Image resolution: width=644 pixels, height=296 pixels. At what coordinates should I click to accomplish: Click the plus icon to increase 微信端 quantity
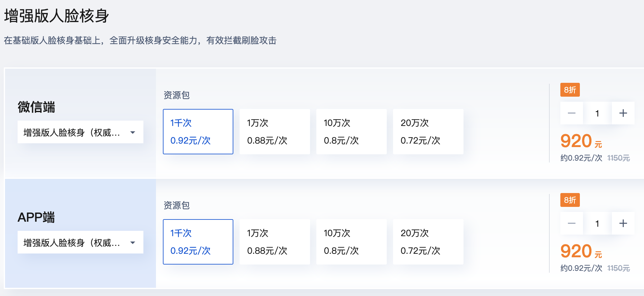(623, 113)
